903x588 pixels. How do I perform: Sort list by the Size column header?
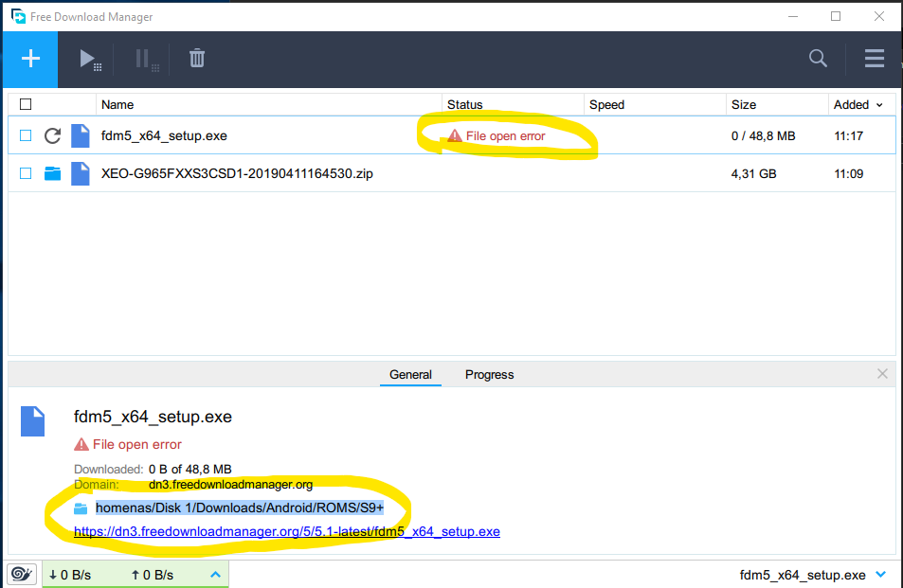744,105
